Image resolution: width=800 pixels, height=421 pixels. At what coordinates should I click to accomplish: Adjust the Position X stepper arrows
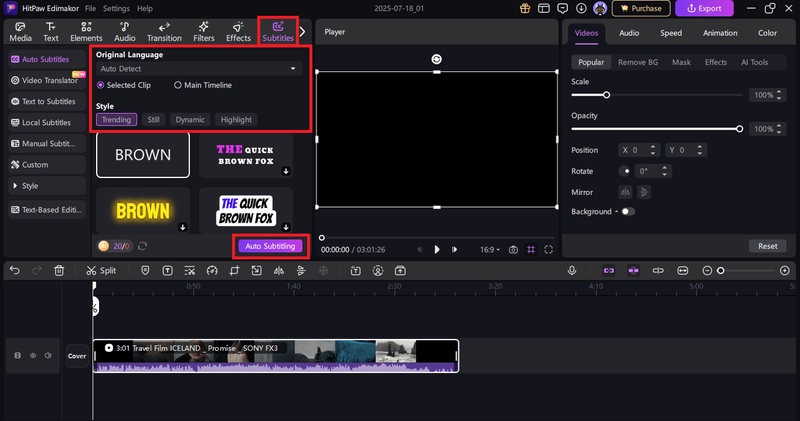coord(653,150)
